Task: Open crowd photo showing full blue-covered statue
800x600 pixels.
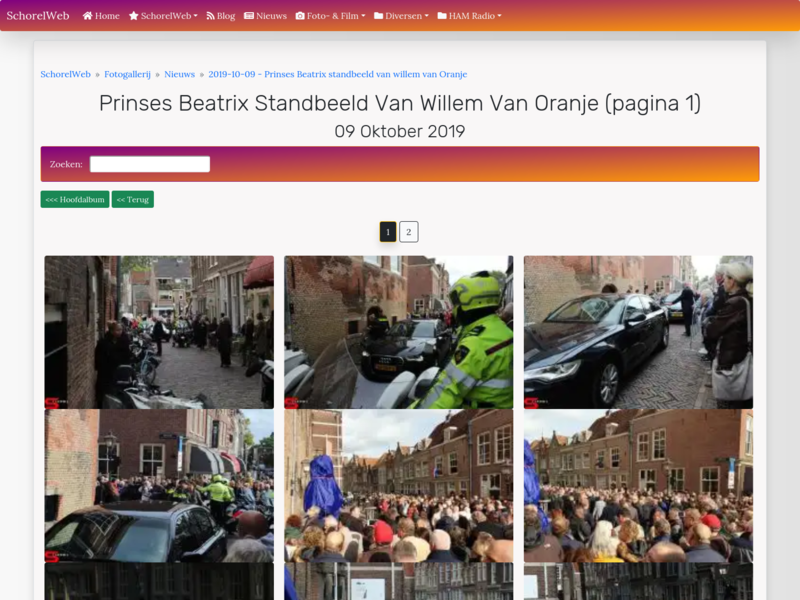Action: tap(398, 486)
